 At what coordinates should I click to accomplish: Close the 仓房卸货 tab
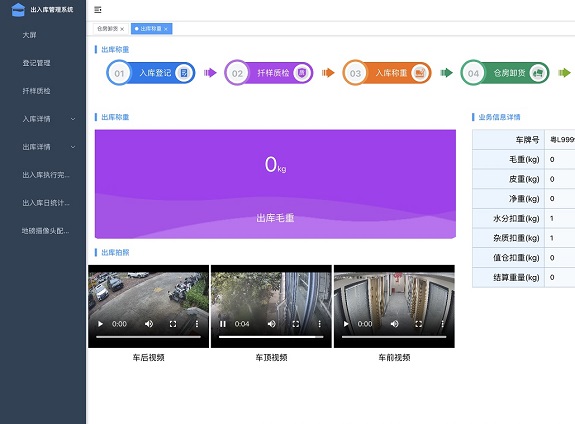(122, 29)
